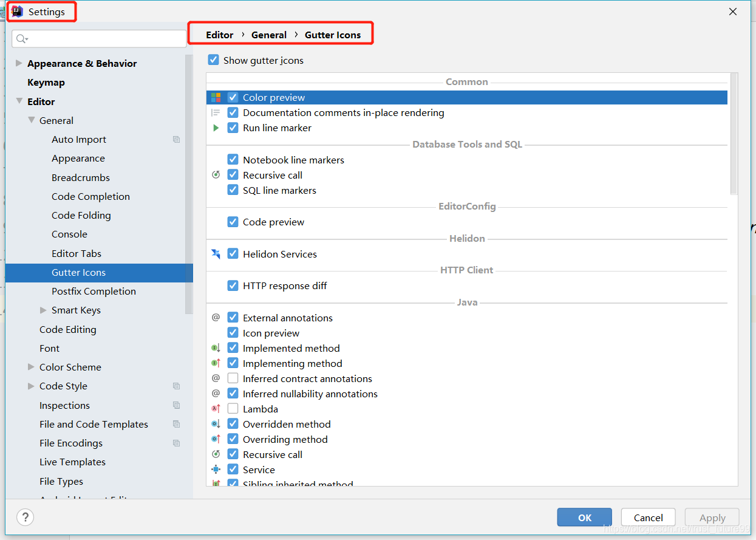Image resolution: width=756 pixels, height=540 pixels.
Task: Open help with the question mark icon
Action: pyautogui.click(x=25, y=517)
